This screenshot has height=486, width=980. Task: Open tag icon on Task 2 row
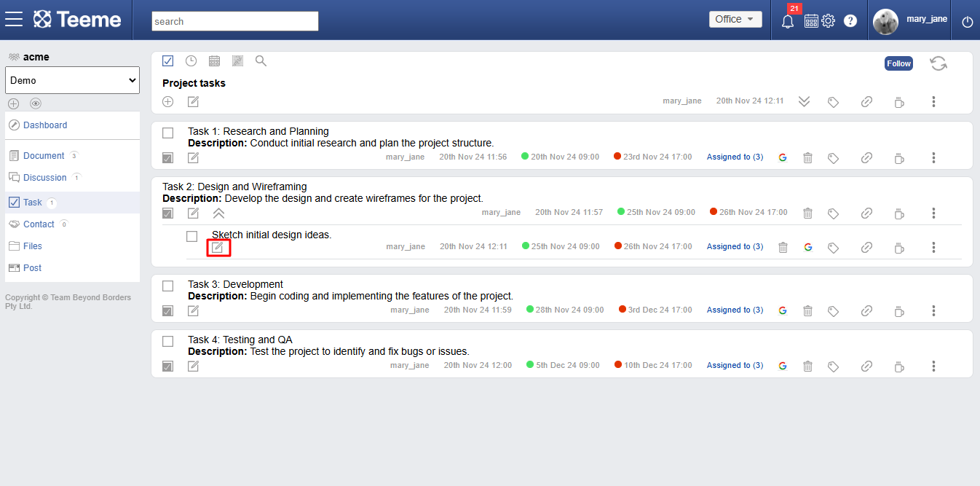pyautogui.click(x=834, y=213)
